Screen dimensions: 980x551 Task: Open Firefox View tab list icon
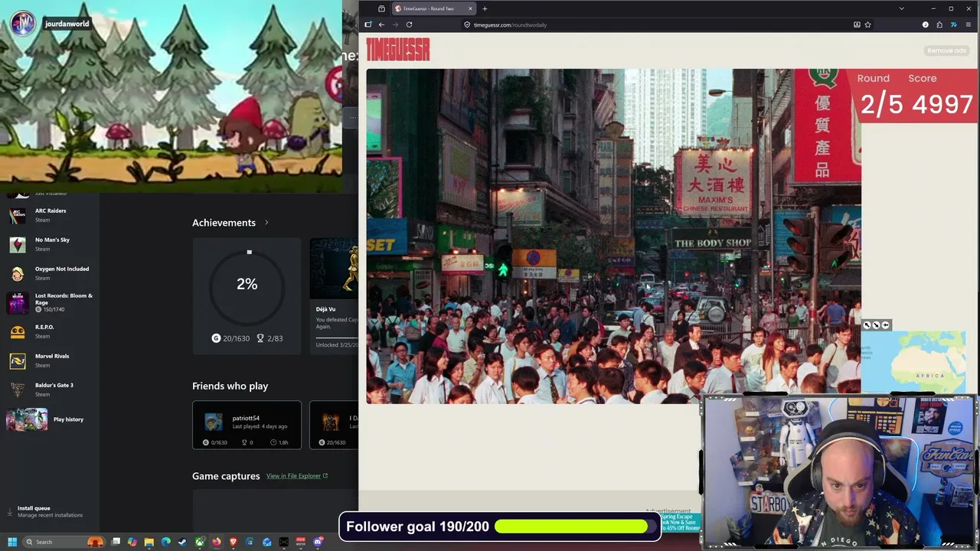pos(381,8)
